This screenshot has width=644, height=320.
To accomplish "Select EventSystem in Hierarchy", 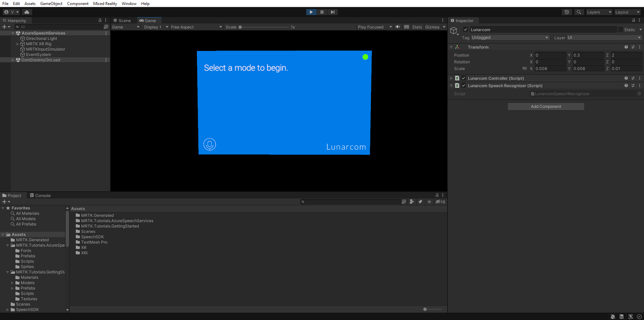I will coord(39,55).
